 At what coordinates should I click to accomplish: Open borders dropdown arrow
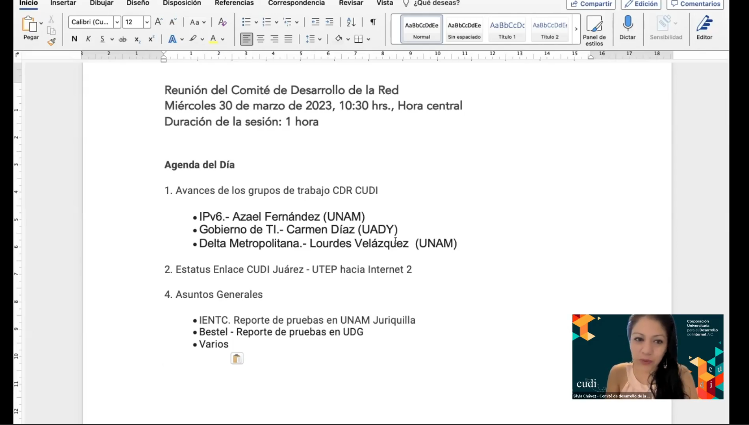(368, 39)
